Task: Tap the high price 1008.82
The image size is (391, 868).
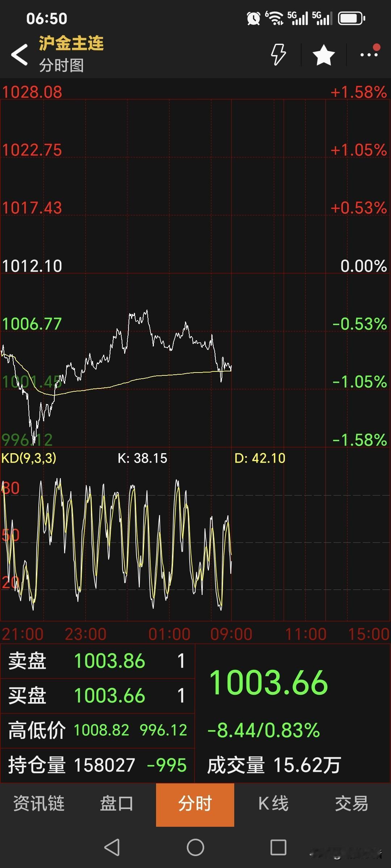Action: (101, 730)
